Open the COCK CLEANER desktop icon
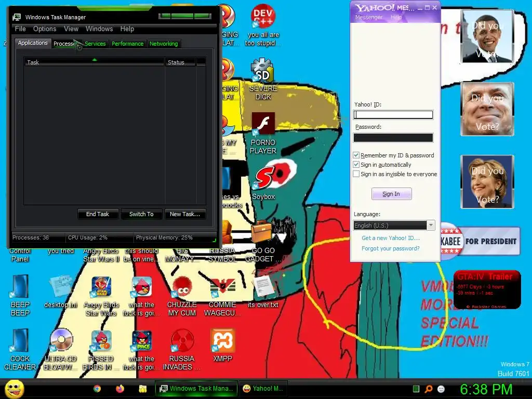Screen dimensions: 532x399 20,340
